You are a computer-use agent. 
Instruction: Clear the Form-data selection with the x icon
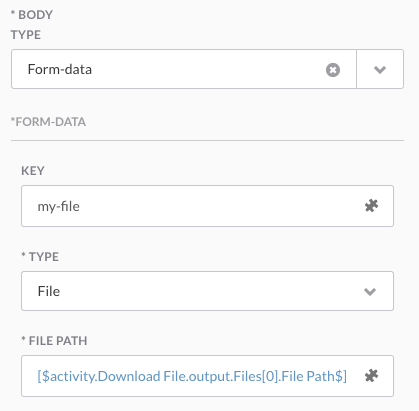pos(333,70)
